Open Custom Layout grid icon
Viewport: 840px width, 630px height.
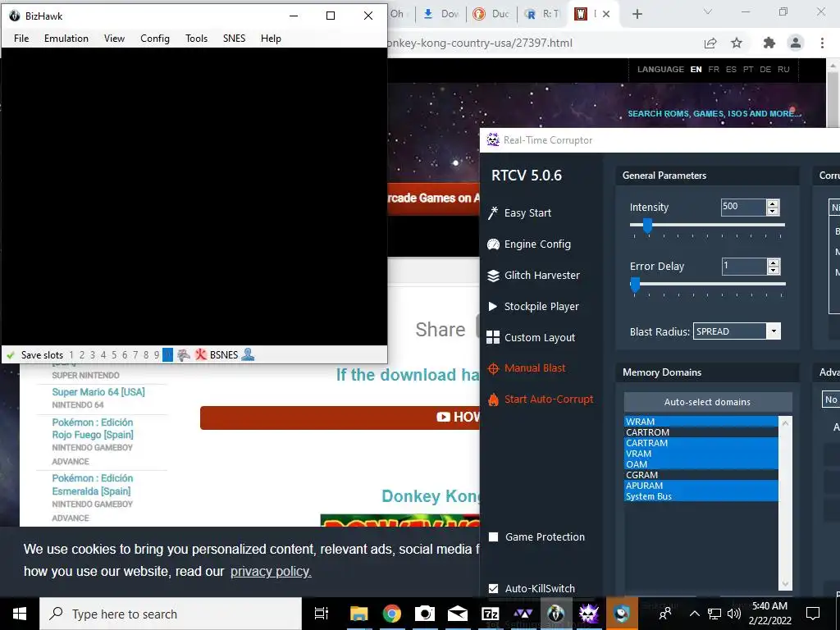tap(493, 337)
